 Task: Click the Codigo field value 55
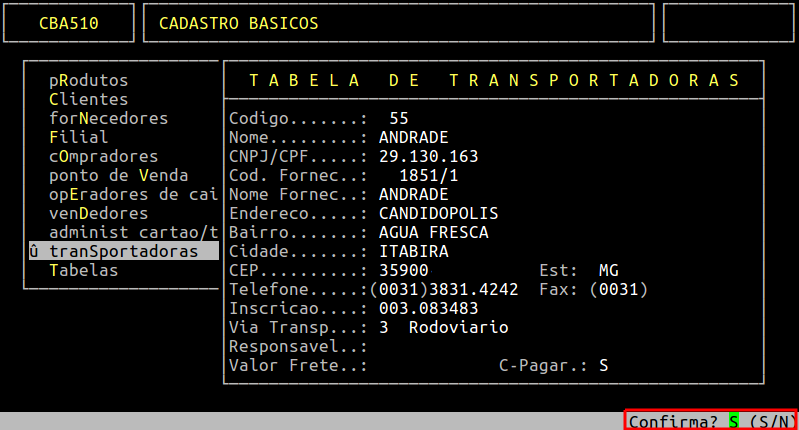point(399,118)
